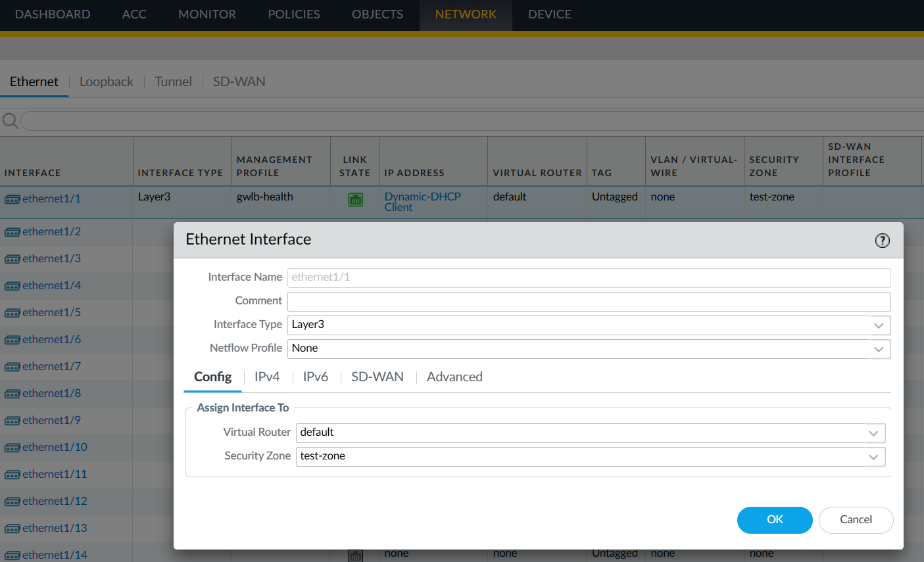Click the ethernet1/1 interface icon
The width and height of the screenshot is (924, 562).
coord(12,199)
